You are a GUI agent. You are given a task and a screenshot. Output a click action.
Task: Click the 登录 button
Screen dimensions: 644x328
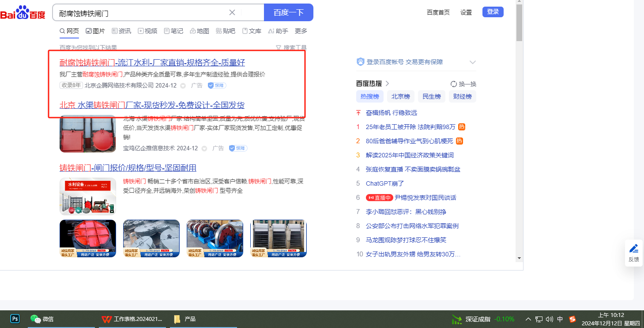click(493, 12)
